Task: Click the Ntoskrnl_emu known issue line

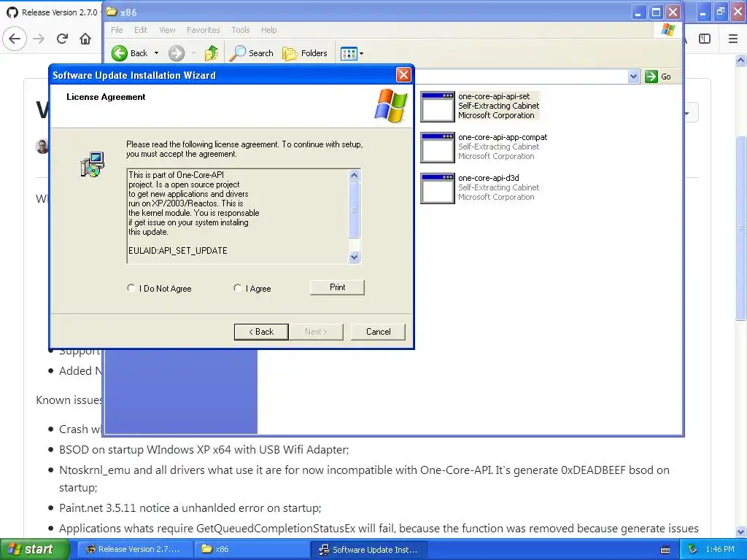Action: click(364, 478)
